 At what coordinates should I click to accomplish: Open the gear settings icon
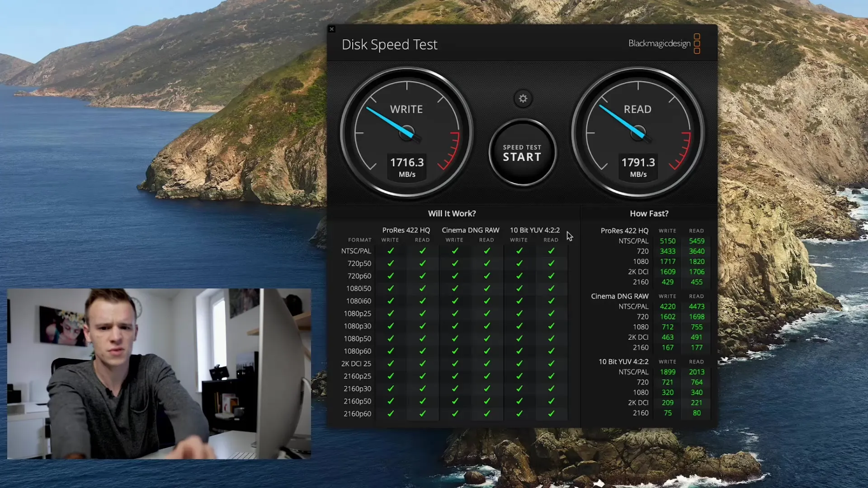click(523, 99)
